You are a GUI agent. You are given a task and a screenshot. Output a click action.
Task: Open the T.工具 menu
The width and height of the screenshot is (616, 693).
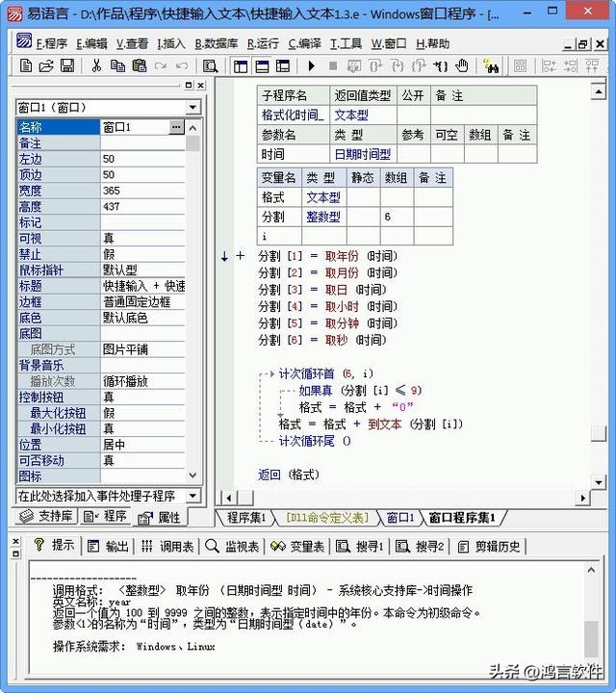346,43
